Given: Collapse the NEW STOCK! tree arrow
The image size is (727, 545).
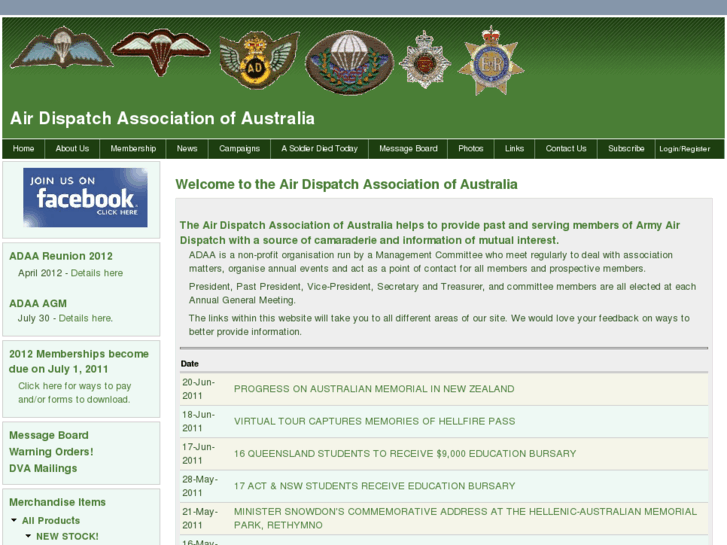Looking at the screenshot, I should tap(28, 536).
